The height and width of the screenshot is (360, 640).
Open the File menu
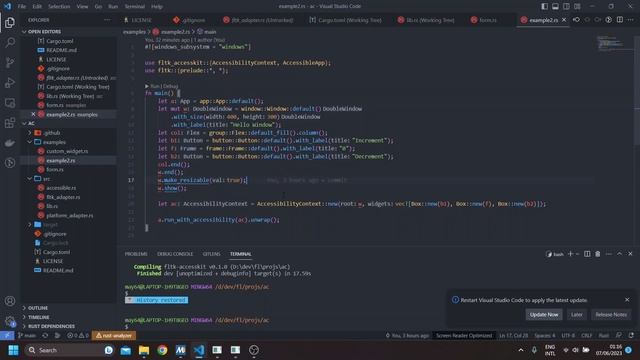[x=22, y=7]
